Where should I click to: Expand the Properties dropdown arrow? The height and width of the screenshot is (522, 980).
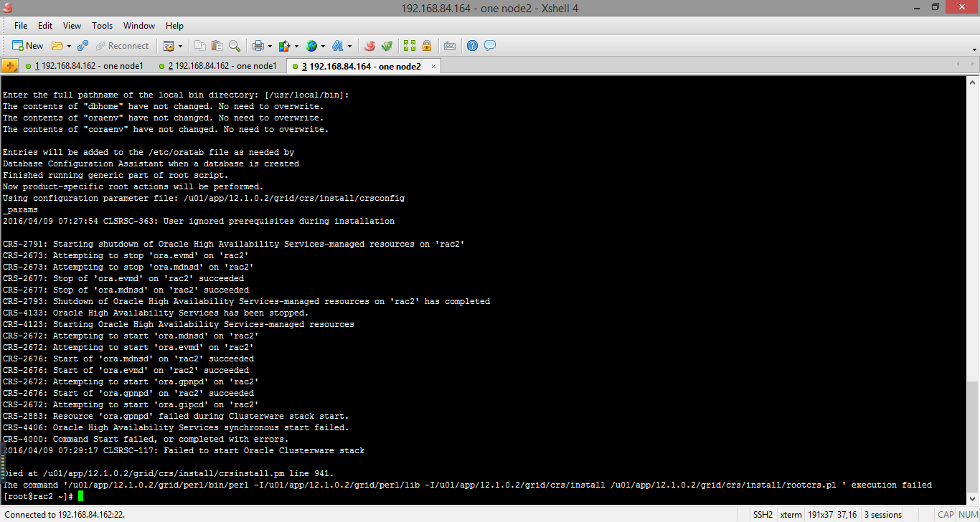pyautogui.click(x=180, y=46)
